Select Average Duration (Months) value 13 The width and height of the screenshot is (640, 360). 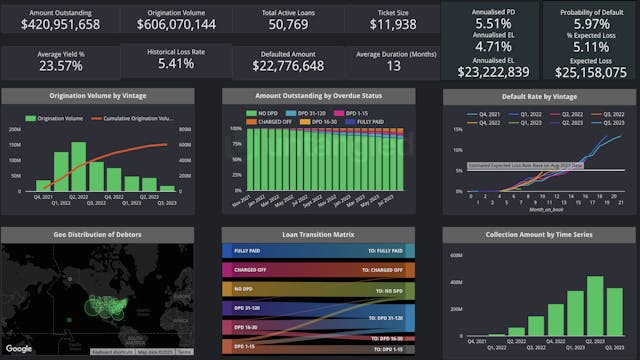pyautogui.click(x=393, y=66)
